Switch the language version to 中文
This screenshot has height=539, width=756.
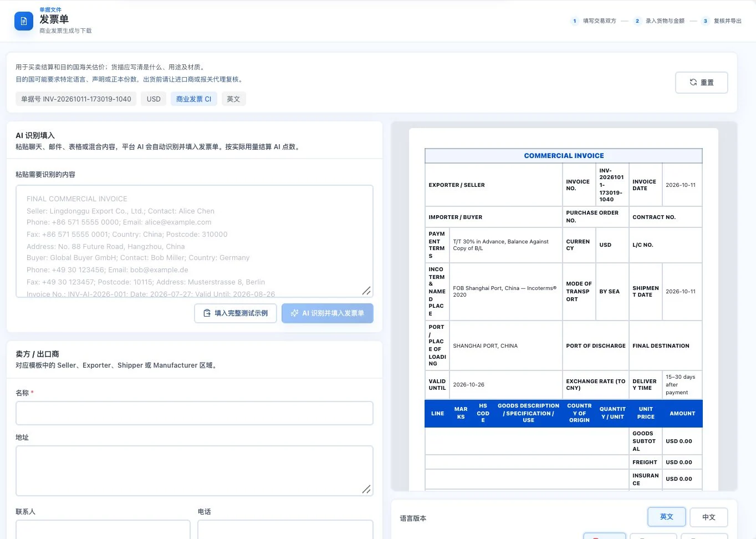(709, 517)
